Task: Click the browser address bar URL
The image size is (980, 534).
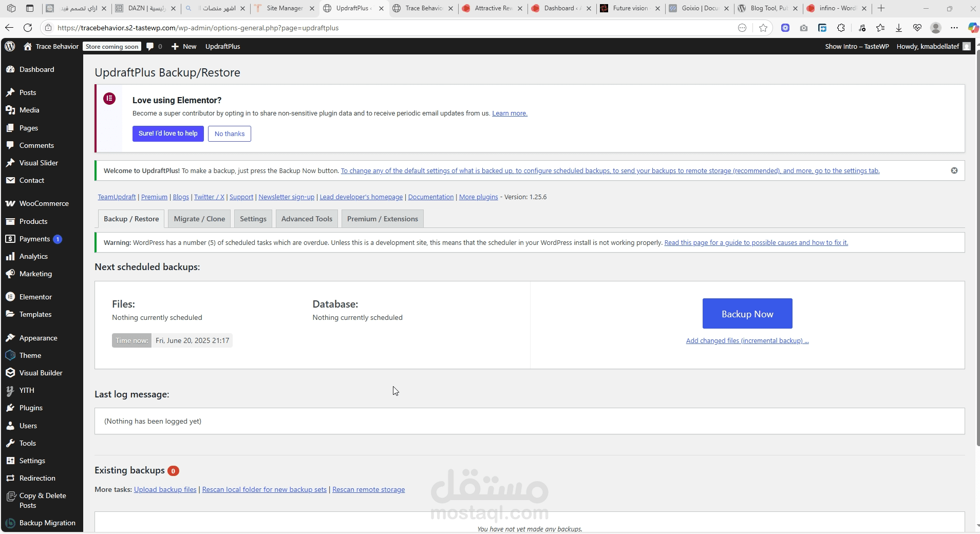Action: point(198,28)
